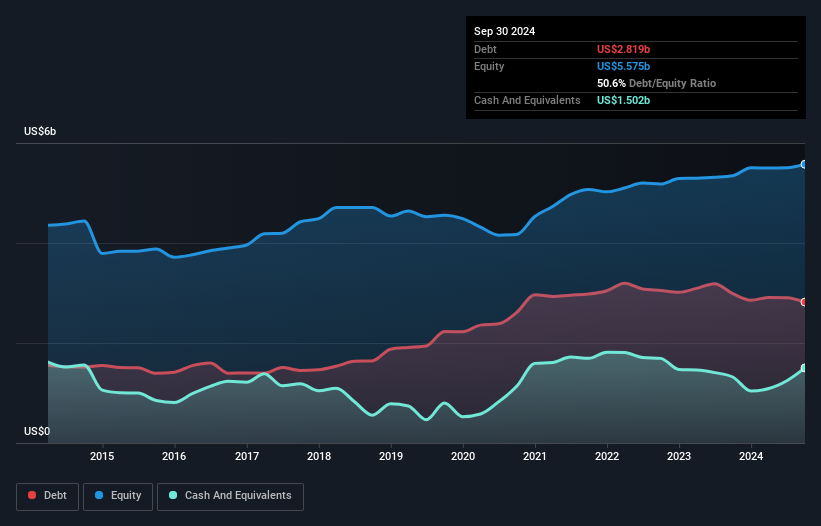Image resolution: width=821 pixels, height=526 pixels.
Task: Click the 2019 x-axis label
Action: [391, 456]
